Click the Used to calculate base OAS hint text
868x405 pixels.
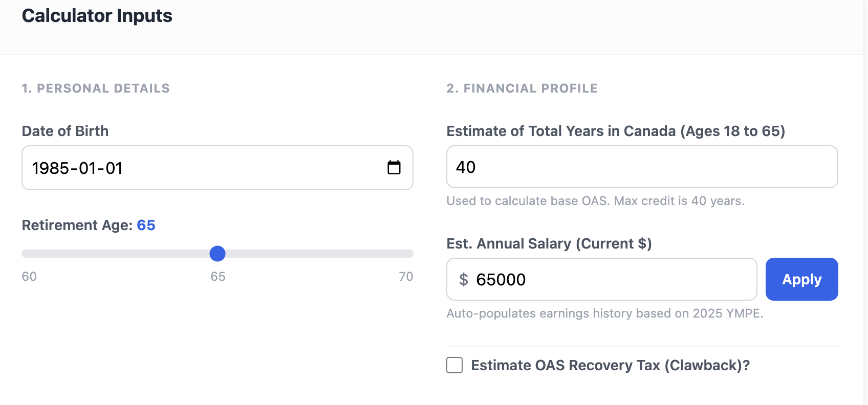[595, 201]
